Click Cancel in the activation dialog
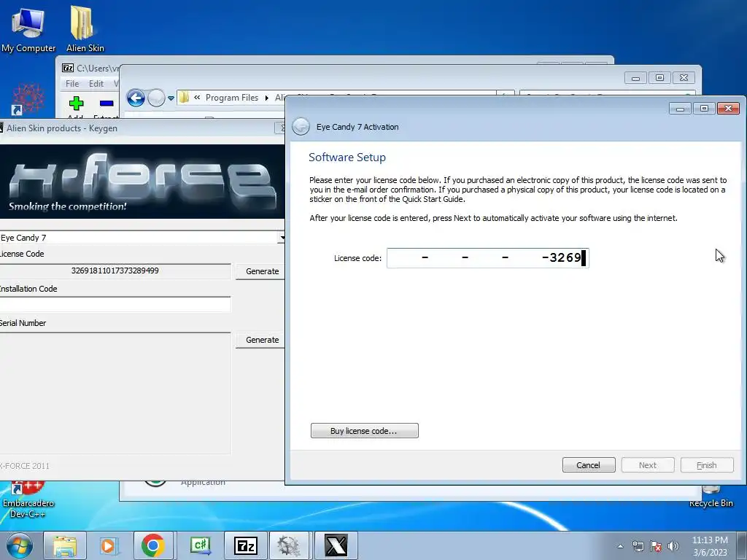Viewport: 747px width, 560px height. tap(589, 465)
